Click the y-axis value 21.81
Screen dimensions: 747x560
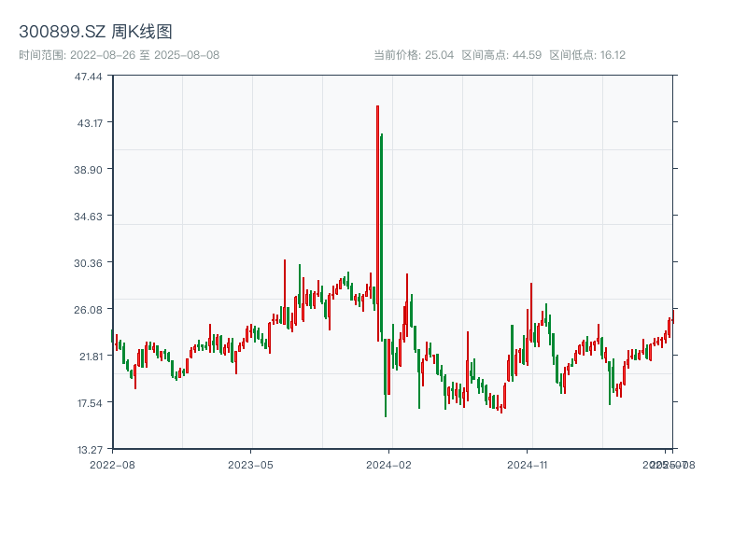click(x=91, y=357)
